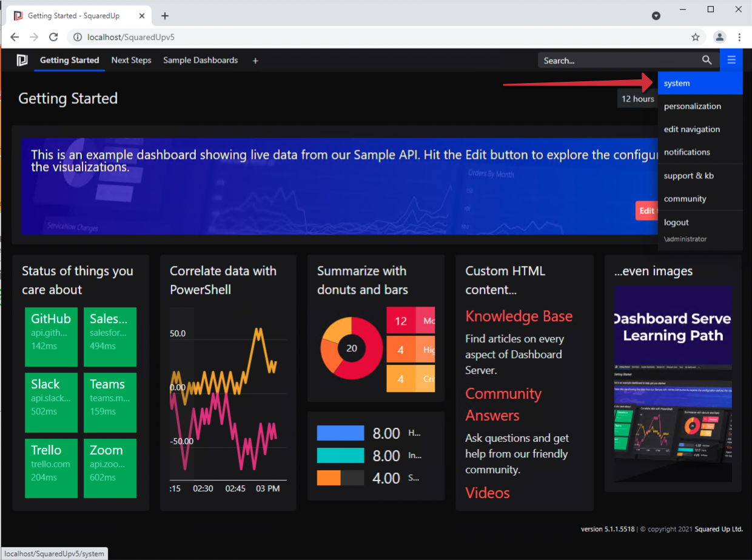Image resolution: width=752 pixels, height=560 pixels.
Task: Open the Next Steps tab
Action: click(131, 61)
